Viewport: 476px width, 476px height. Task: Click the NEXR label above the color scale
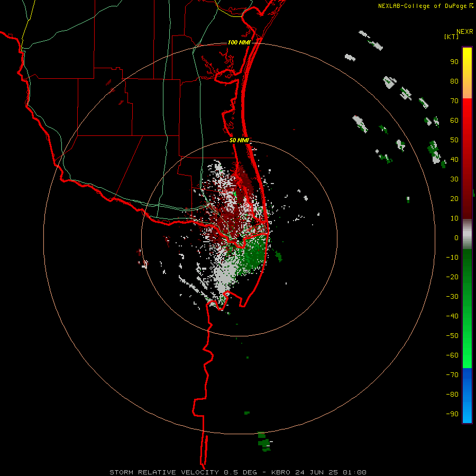point(465,32)
